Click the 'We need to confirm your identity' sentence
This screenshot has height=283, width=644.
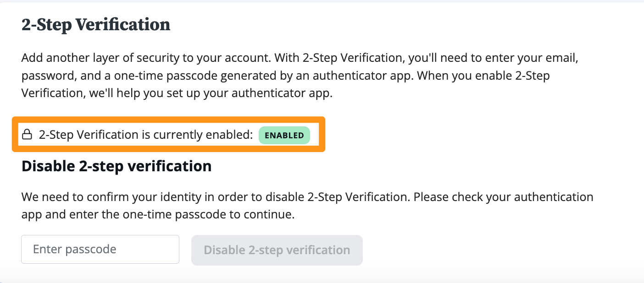216,197
